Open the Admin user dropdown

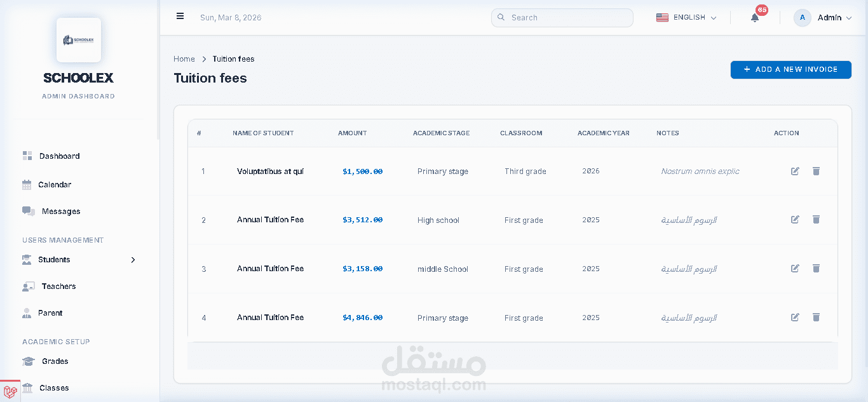(823, 18)
